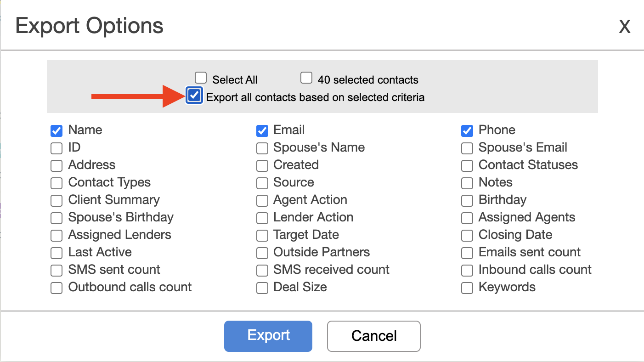Viewport: 644px width, 362px height.
Task: Select the Keywords checkbox
Action: (x=467, y=288)
